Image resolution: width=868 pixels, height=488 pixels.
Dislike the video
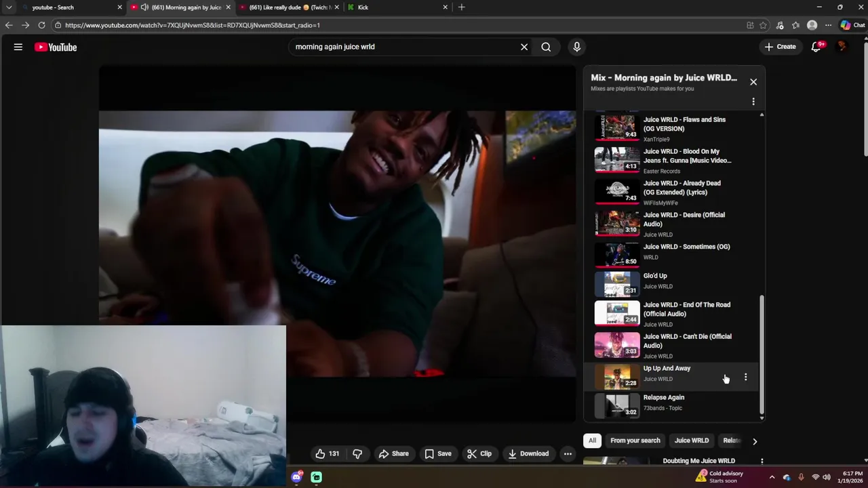(x=357, y=453)
